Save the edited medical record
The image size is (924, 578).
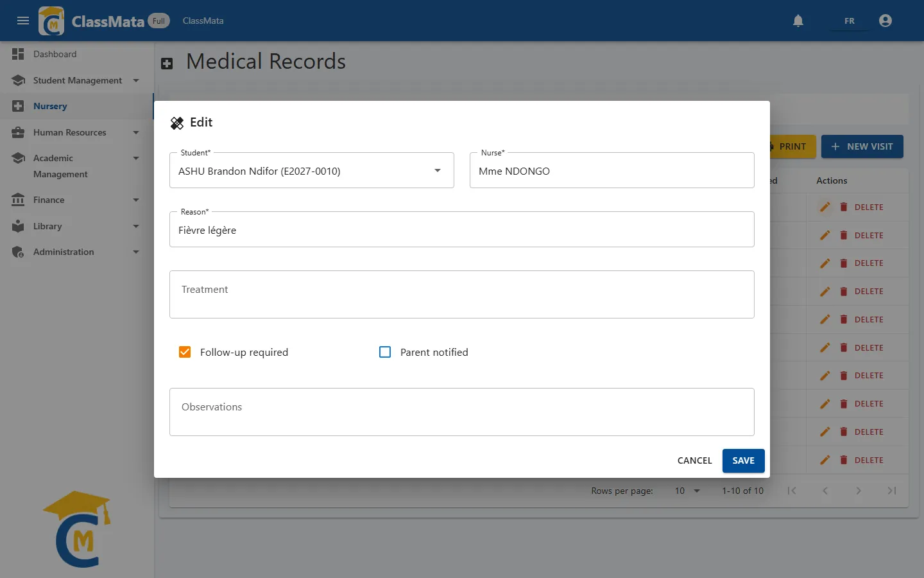[x=744, y=460]
